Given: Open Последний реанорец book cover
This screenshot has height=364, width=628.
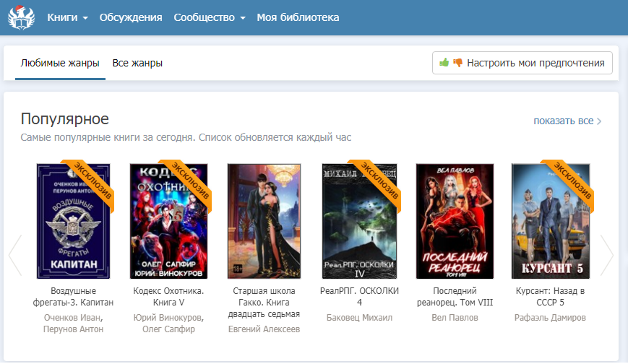Looking at the screenshot, I should [x=454, y=220].
